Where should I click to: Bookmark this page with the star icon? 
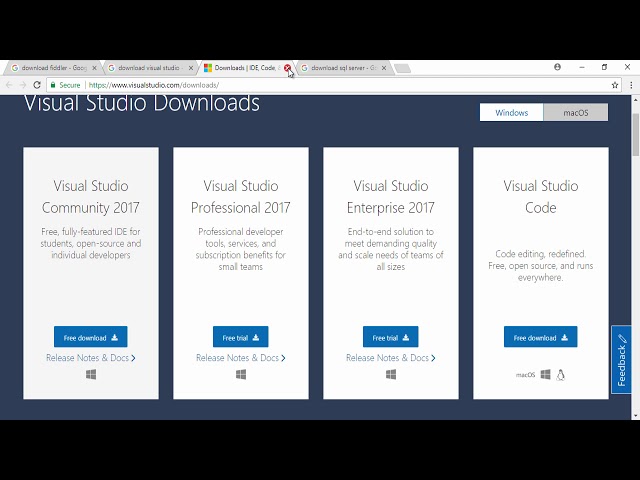[615, 85]
